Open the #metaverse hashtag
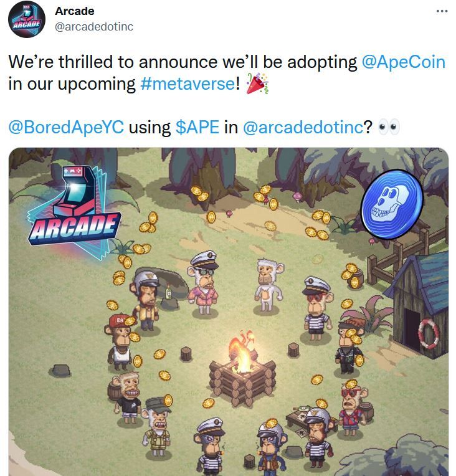Screen dimensions: 456x476 [188, 83]
